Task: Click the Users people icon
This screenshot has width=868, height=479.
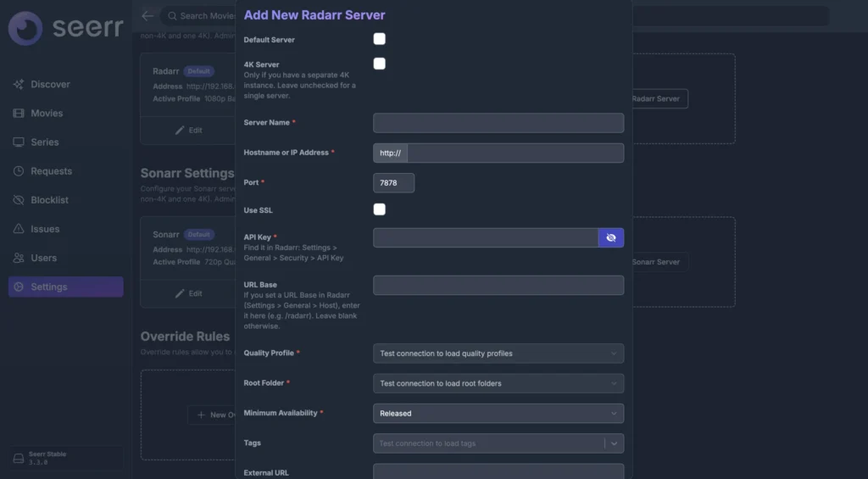Action: coord(19,258)
